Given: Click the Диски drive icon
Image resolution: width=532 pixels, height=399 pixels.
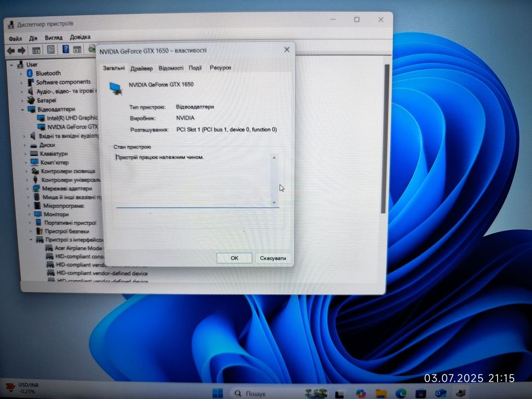Looking at the screenshot, I should click(33, 145).
